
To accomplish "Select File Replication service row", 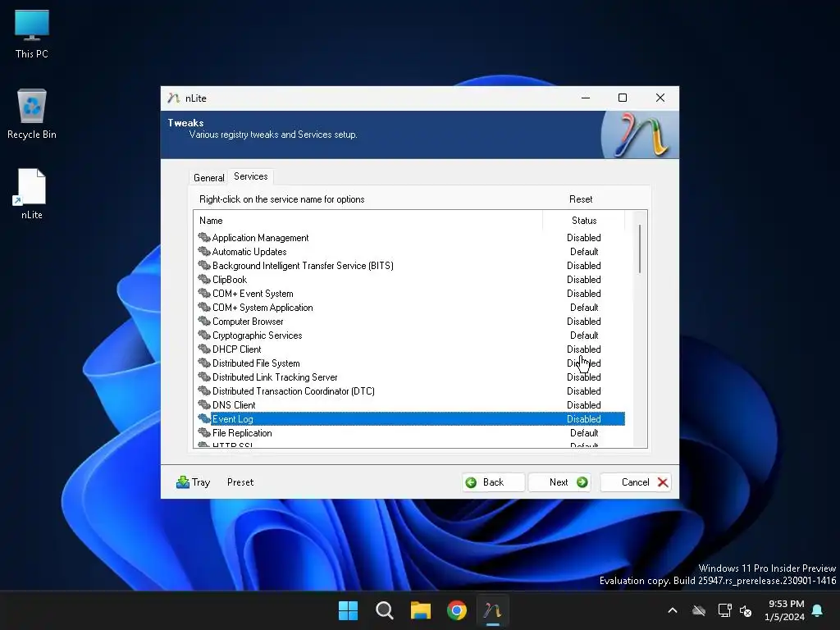I will (x=410, y=432).
